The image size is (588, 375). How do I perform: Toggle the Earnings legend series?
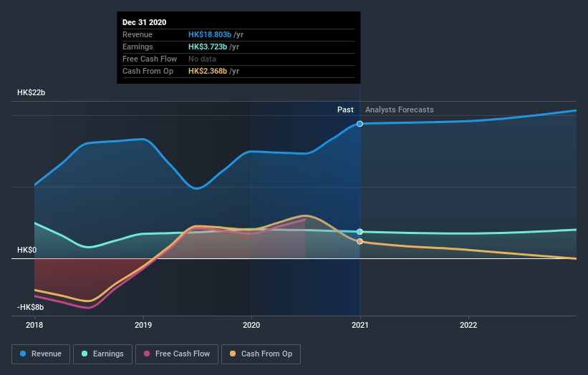[102, 354]
